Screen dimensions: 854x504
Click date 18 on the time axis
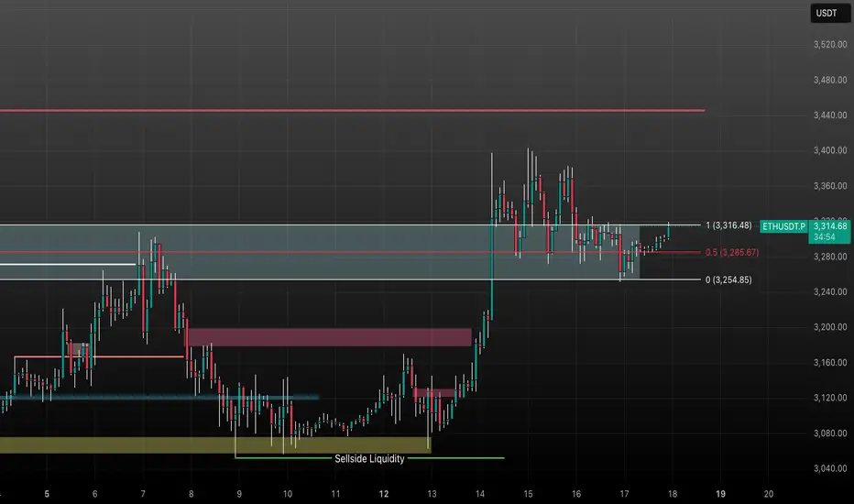[673, 494]
